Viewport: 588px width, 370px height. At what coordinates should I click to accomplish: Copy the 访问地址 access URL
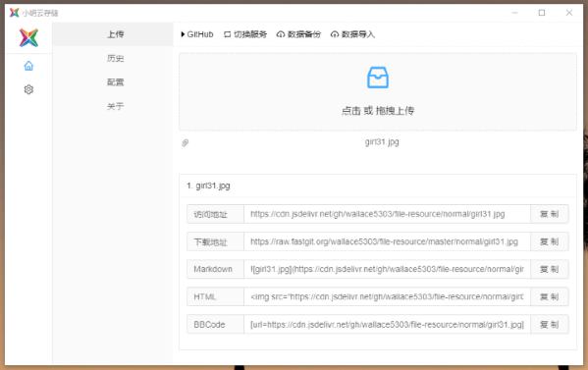click(x=550, y=214)
